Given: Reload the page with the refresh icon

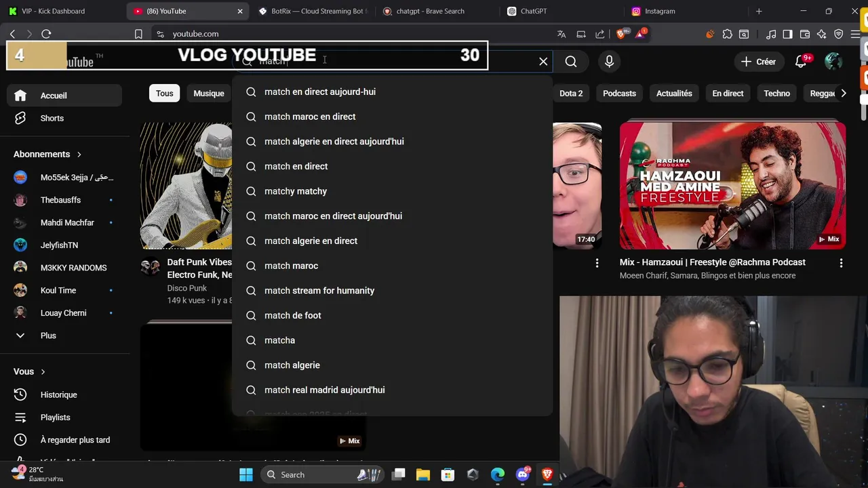Looking at the screenshot, I should [x=46, y=34].
